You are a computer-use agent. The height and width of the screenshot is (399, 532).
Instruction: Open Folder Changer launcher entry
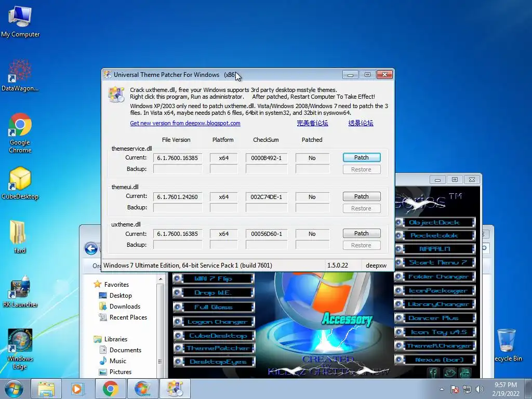[434, 277]
